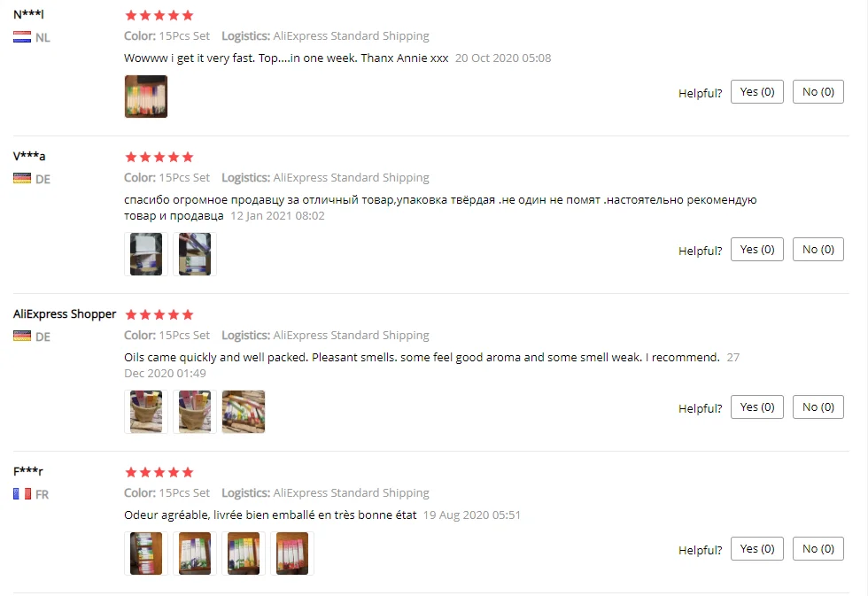The width and height of the screenshot is (868, 596).
Task: Vote No on N***l's review
Action: coord(818,92)
